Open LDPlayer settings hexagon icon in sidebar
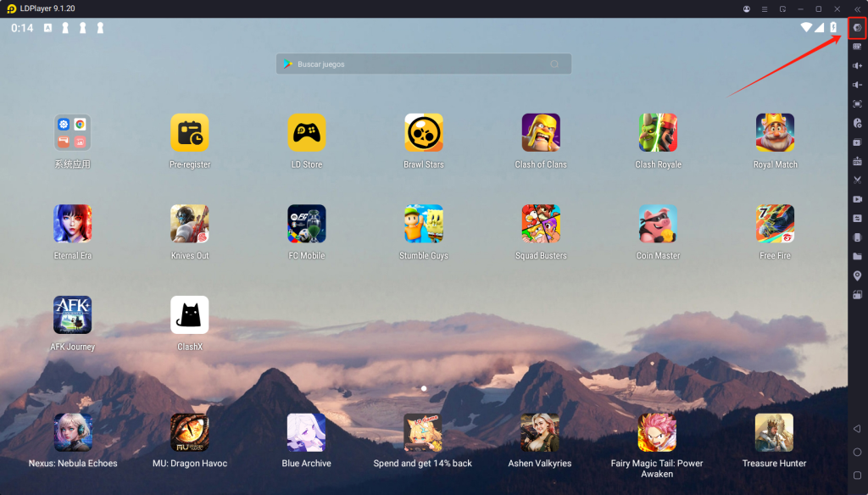Image resolution: width=868 pixels, height=495 pixels. coord(857,28)
